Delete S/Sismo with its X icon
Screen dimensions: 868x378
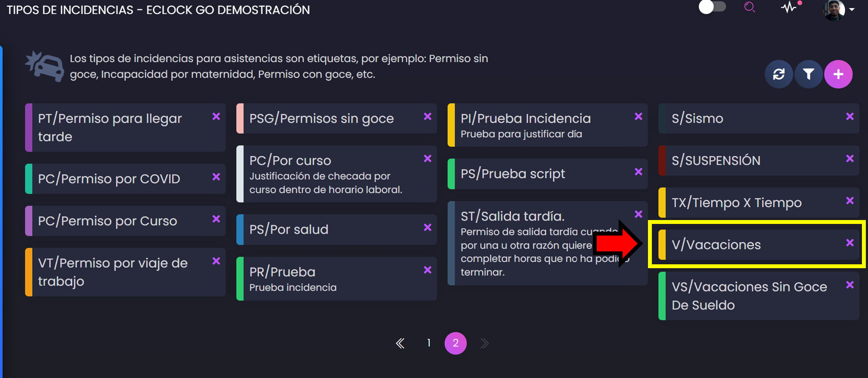pyautogui.click(x=850, y=116)
